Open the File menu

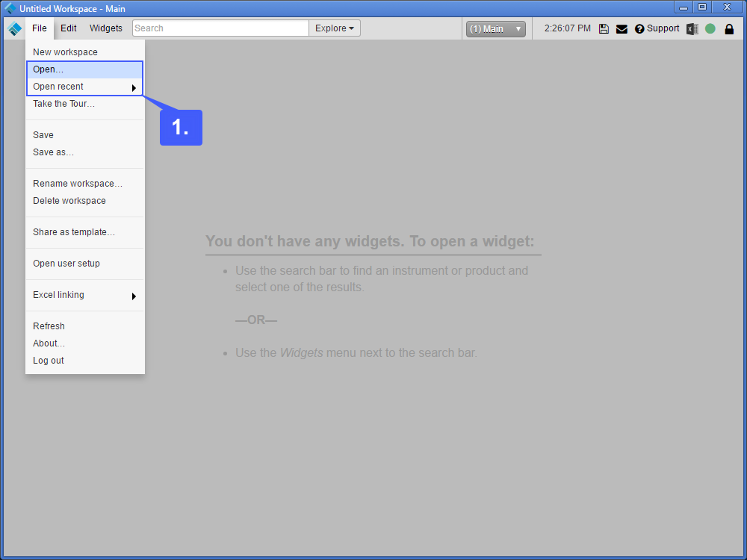(x=40, y=28)
